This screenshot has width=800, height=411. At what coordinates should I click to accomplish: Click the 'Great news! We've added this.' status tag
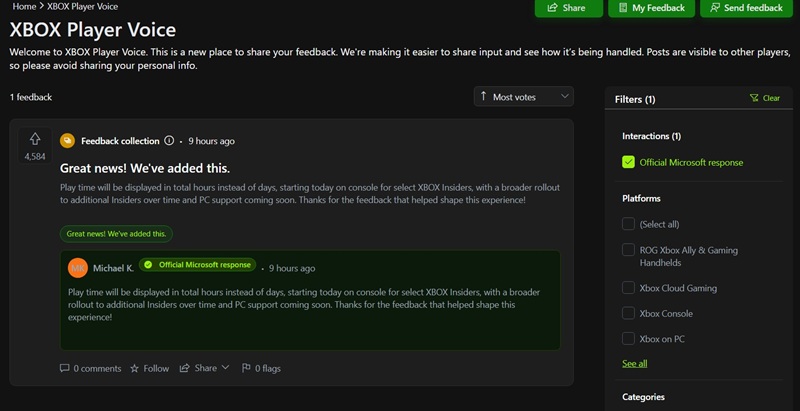(116, 234)
